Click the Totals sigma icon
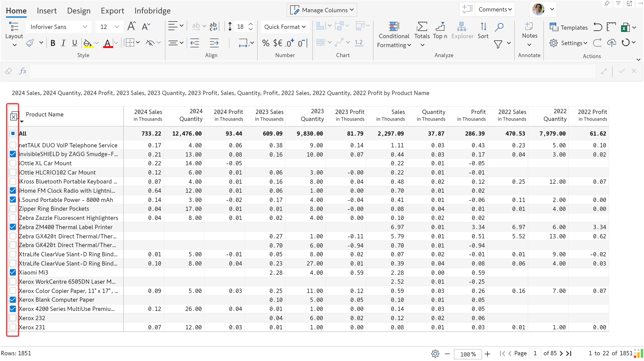Image resolution: width=644 pixels, height=361 pixels. pyautogui.click(x=422, y=27)
